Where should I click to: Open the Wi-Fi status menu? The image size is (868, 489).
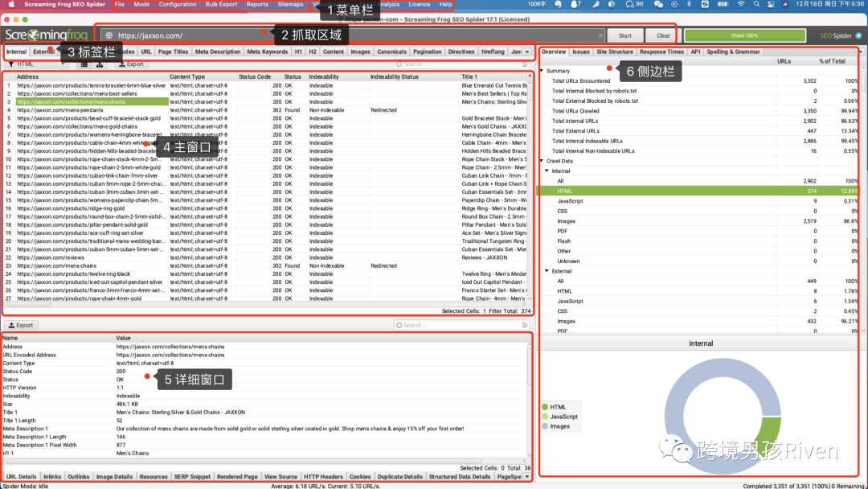coord(741,5)
